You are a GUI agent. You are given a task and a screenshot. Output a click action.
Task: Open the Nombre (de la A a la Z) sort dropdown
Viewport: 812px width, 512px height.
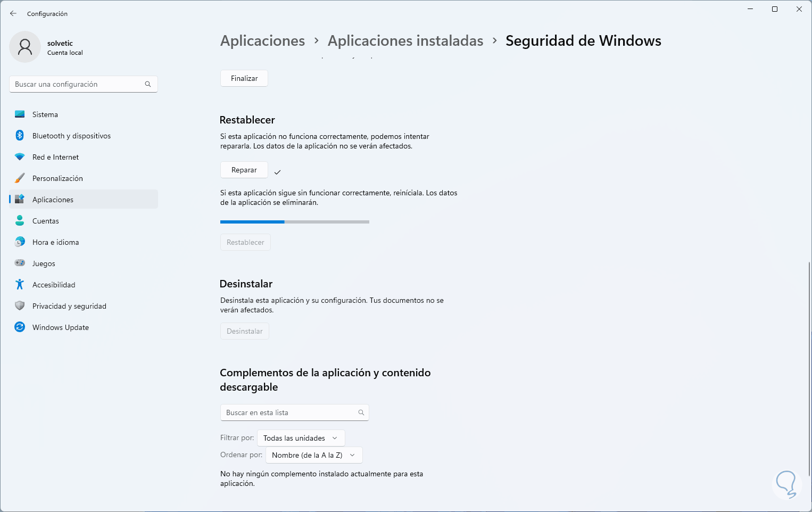click(314, 455)
